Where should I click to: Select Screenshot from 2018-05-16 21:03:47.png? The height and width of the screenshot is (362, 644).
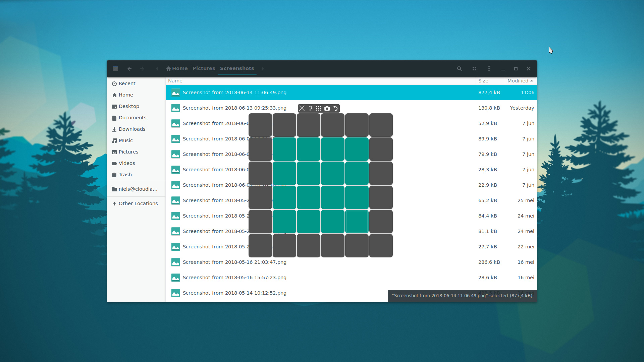[234, 262]
